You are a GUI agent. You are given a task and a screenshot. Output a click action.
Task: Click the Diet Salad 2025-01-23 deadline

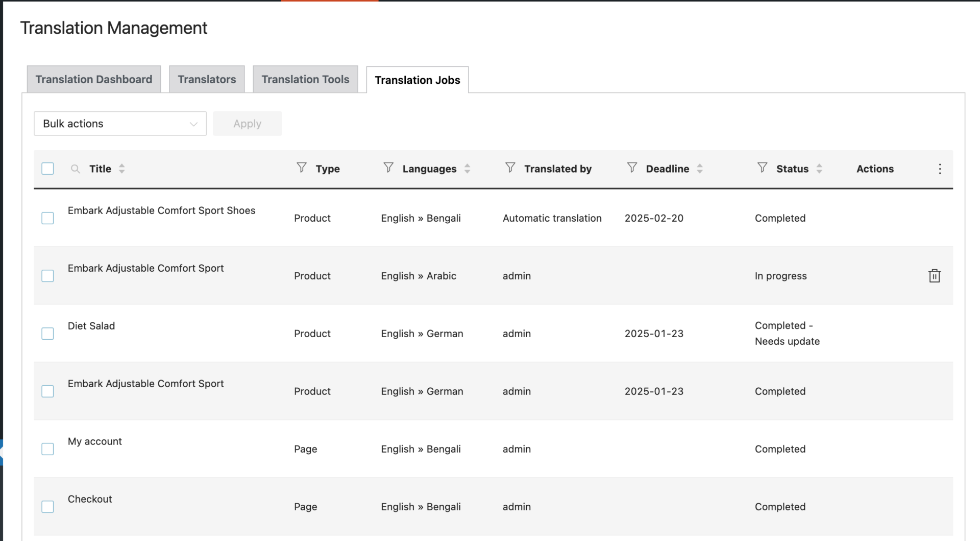[654, 334]
